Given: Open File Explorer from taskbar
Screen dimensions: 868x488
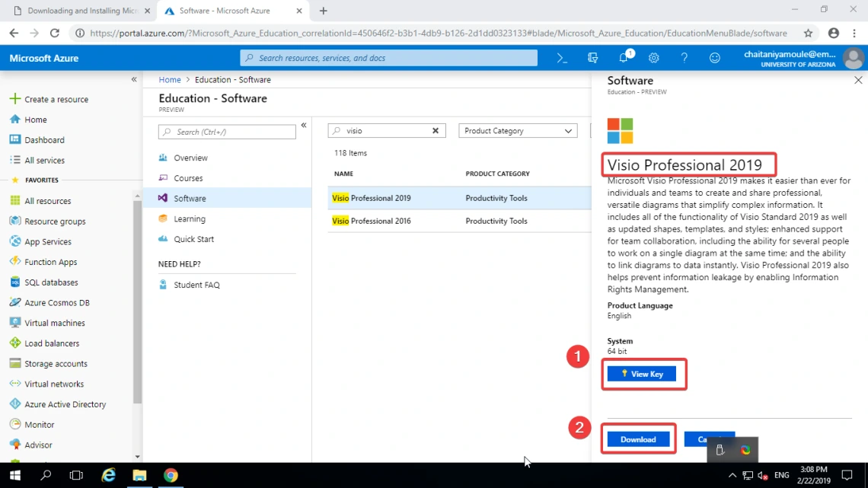Looking at the screenshot, I should [x=139, y=475].
